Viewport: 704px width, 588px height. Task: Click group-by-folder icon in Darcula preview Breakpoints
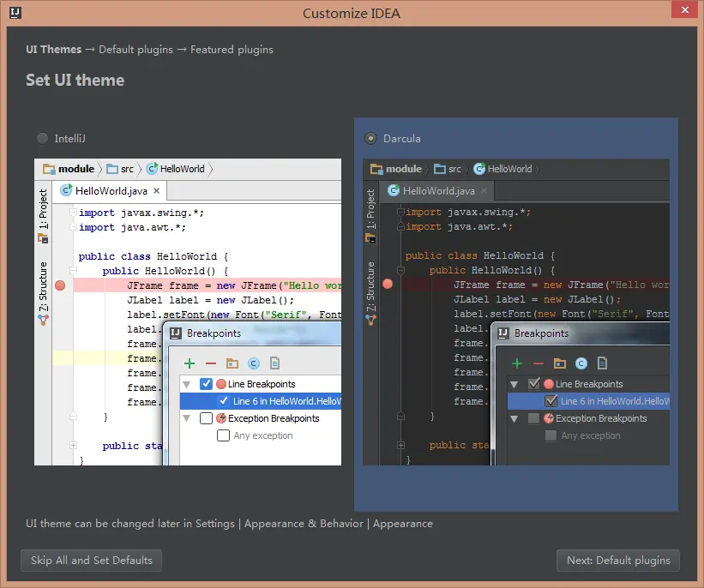point(560,363)
